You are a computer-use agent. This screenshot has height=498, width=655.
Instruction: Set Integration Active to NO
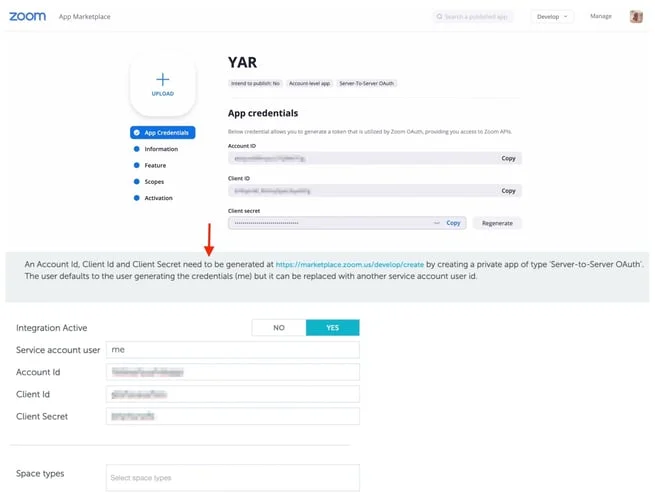(279, 328)
